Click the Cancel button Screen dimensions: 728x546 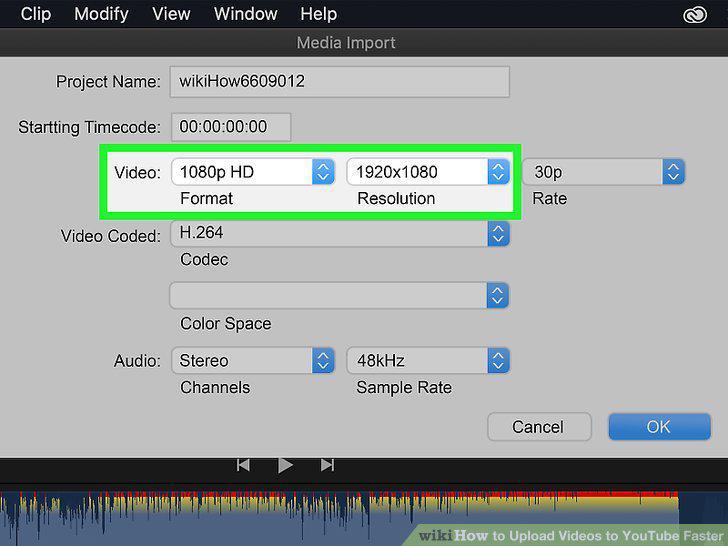539,427
